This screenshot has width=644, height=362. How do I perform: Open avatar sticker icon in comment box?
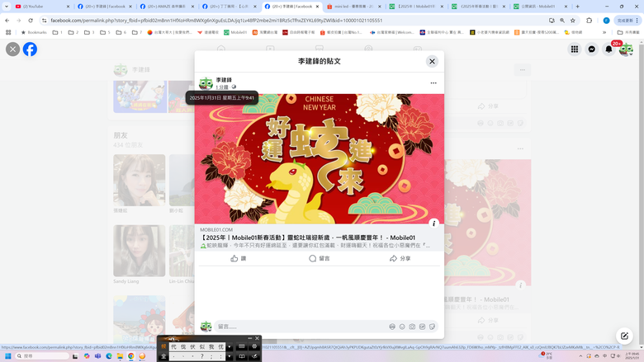coord(392,327)
